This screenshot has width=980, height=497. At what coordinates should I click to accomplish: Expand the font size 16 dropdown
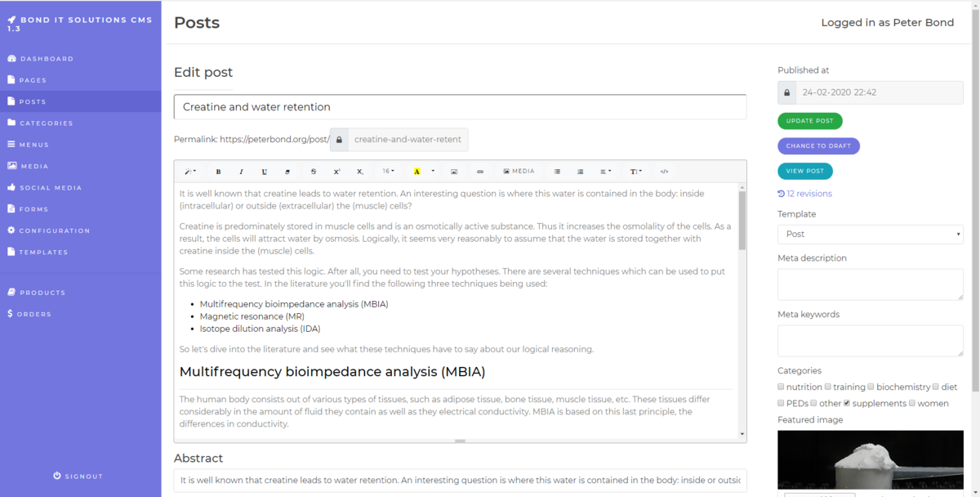point(388,172)
